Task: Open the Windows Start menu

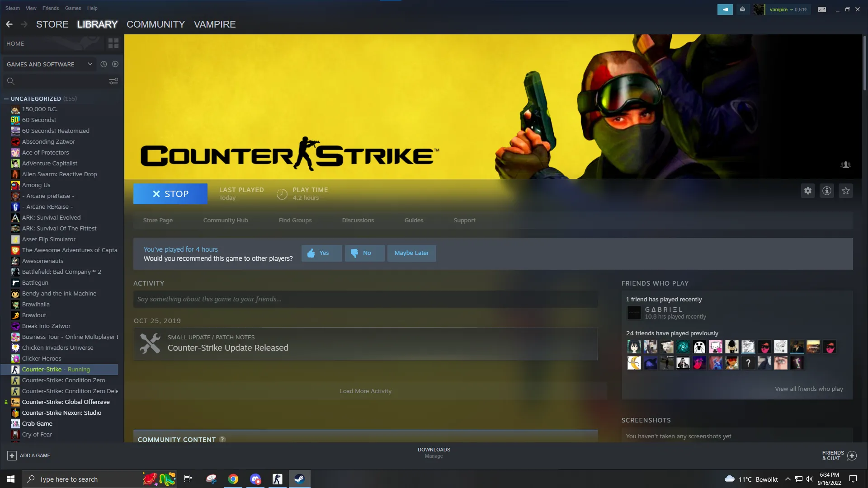Action: pos(11,479)
